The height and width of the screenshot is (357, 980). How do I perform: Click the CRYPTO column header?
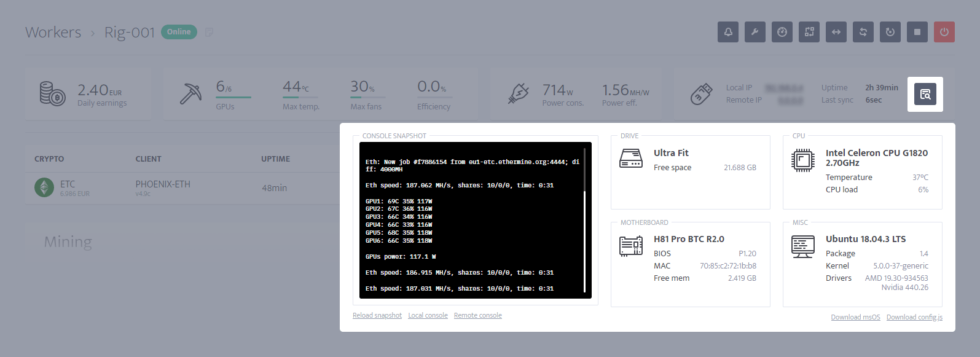click(49, 159)
